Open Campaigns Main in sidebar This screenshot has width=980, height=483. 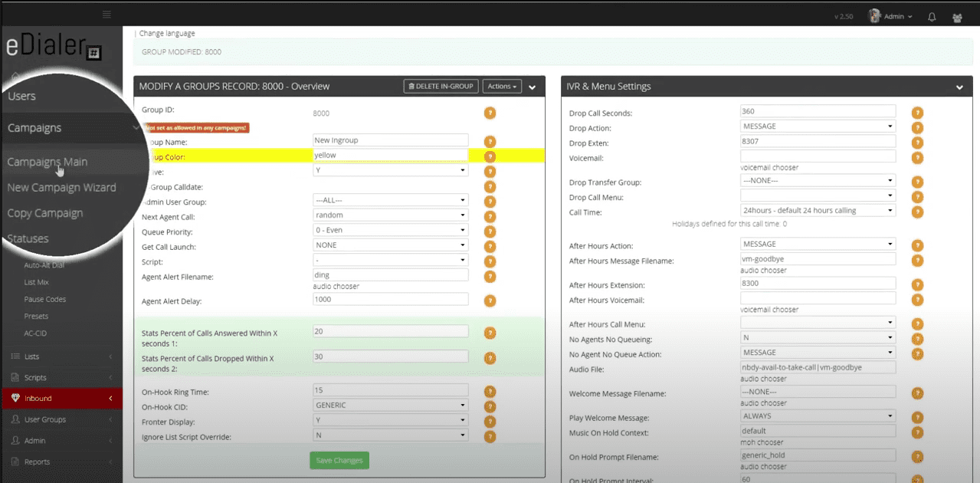[48, 162]
